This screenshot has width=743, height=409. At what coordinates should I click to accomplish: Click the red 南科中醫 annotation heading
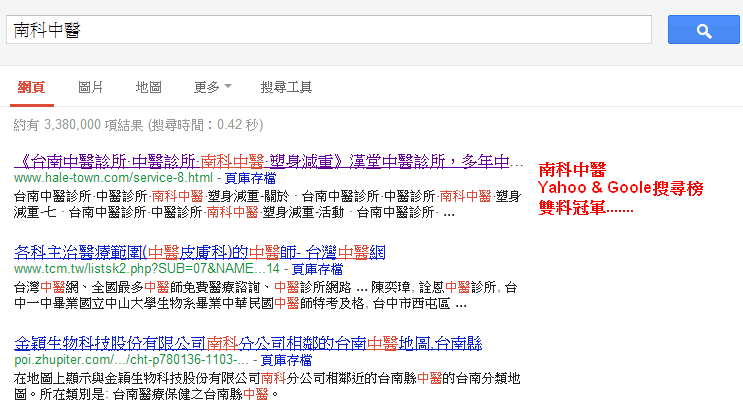[572, 170]
